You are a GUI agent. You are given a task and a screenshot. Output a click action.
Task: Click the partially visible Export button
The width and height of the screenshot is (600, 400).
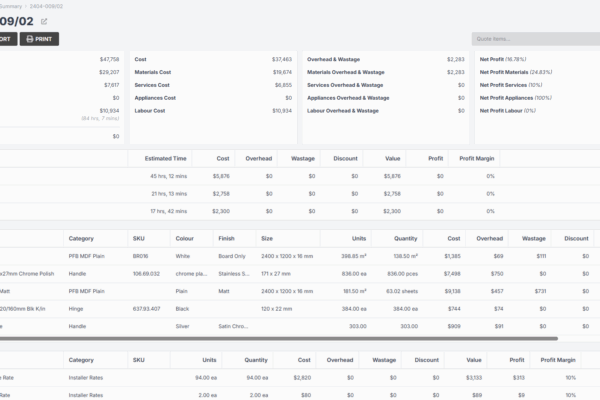point(6,39)
